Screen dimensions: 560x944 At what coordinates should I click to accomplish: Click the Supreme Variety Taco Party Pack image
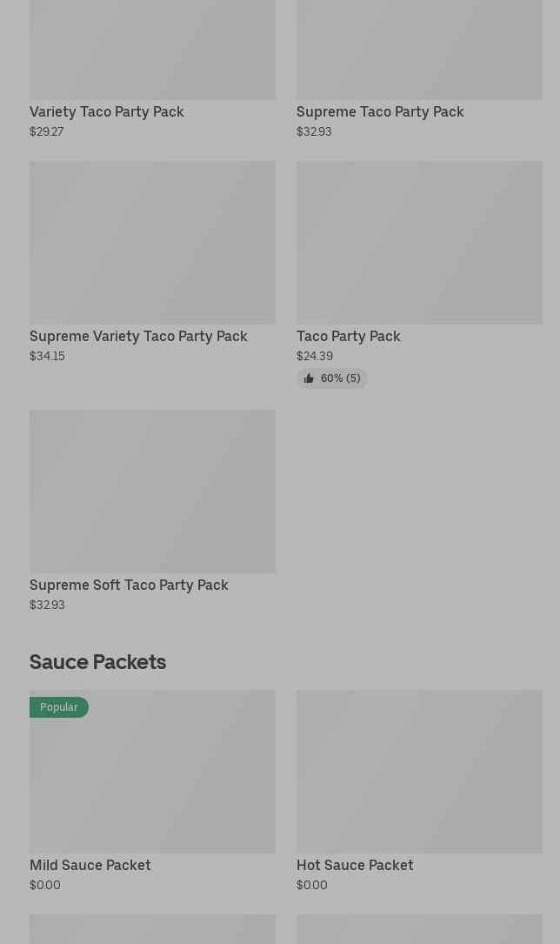152,242
